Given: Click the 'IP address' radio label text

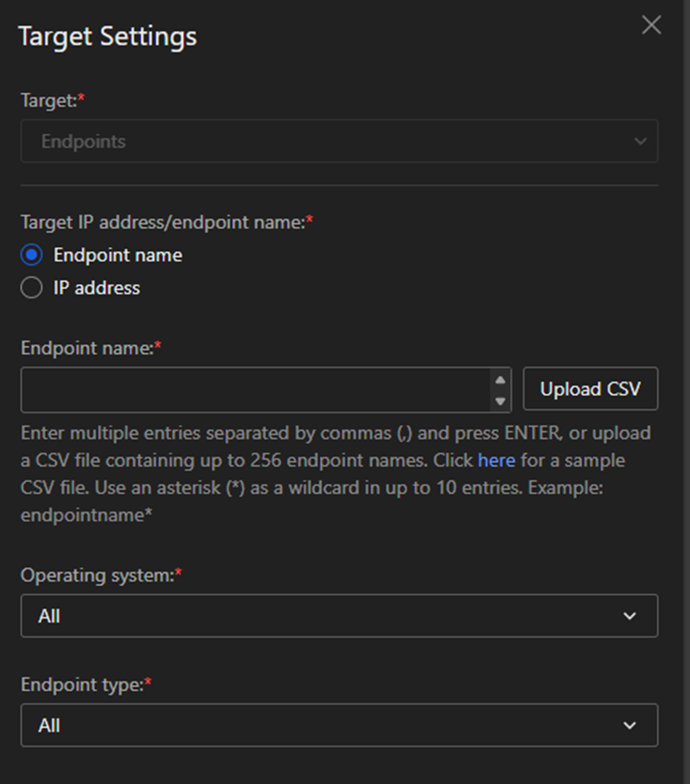Looking at the screenshot, I should click(x=96, y=287).
